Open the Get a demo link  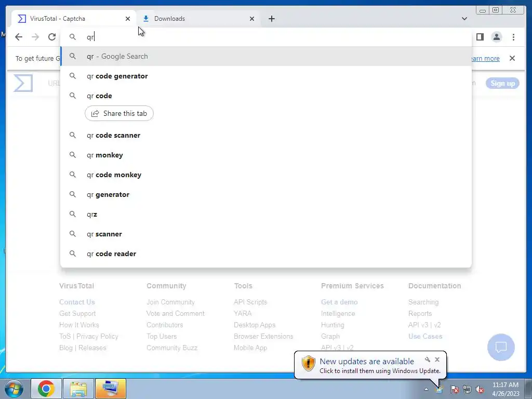tap(339, 302)
